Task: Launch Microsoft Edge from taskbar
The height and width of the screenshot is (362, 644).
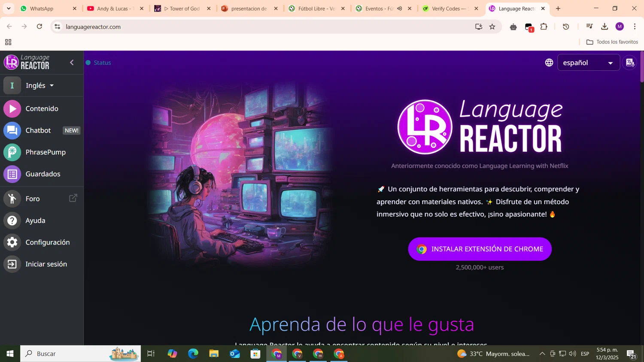Action: click(x=193, y=354)
